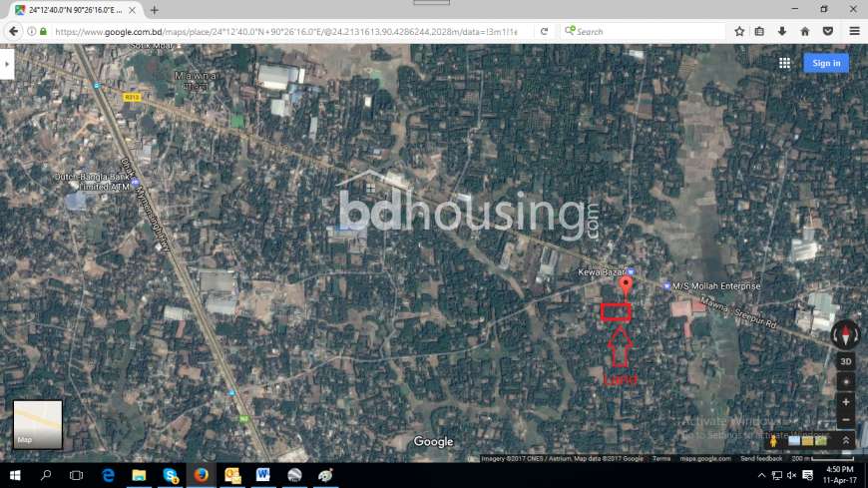
Task: Click Send feedback link
Action: (761, 459)
